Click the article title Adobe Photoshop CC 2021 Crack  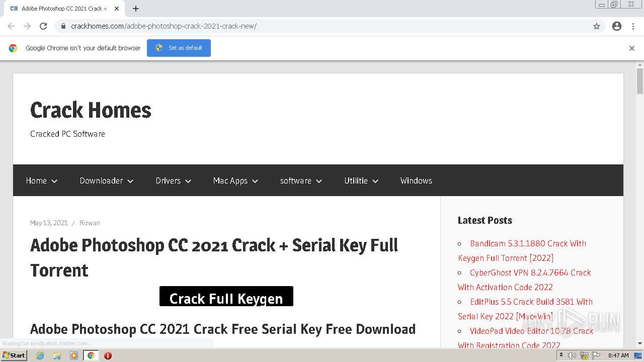[x=214, y=257]
